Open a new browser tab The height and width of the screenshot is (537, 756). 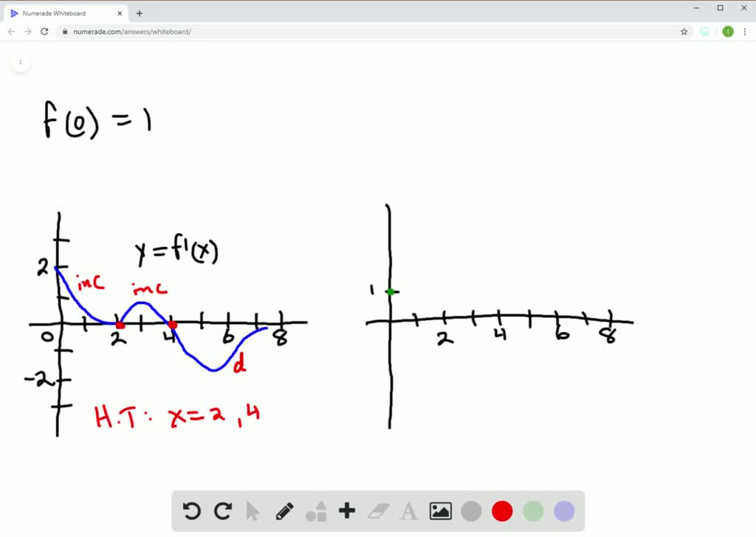pos(140,13)
